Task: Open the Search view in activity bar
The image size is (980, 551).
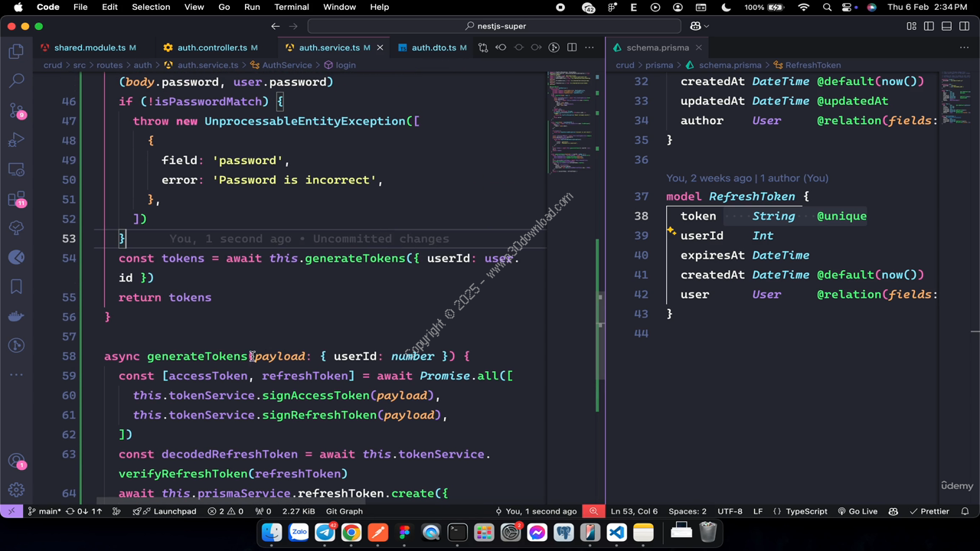Action: pyautogui.click(x=16, y=80)
